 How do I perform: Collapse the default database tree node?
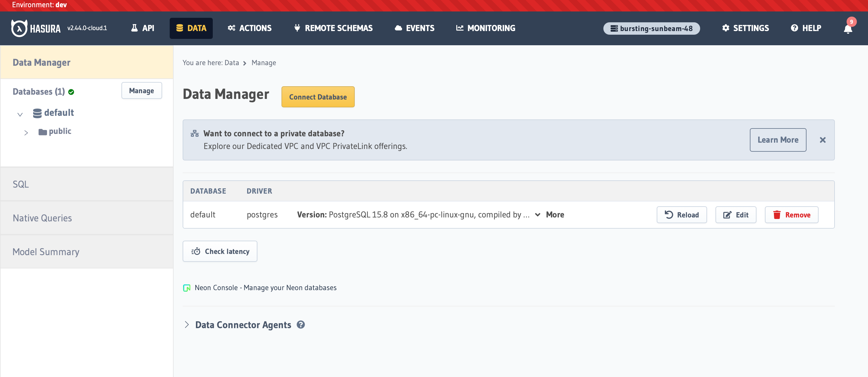pos(20,114)
